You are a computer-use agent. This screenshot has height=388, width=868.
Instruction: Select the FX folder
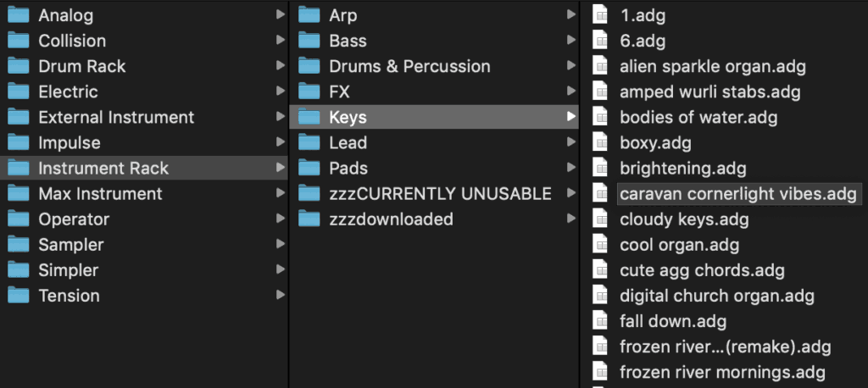434,91
